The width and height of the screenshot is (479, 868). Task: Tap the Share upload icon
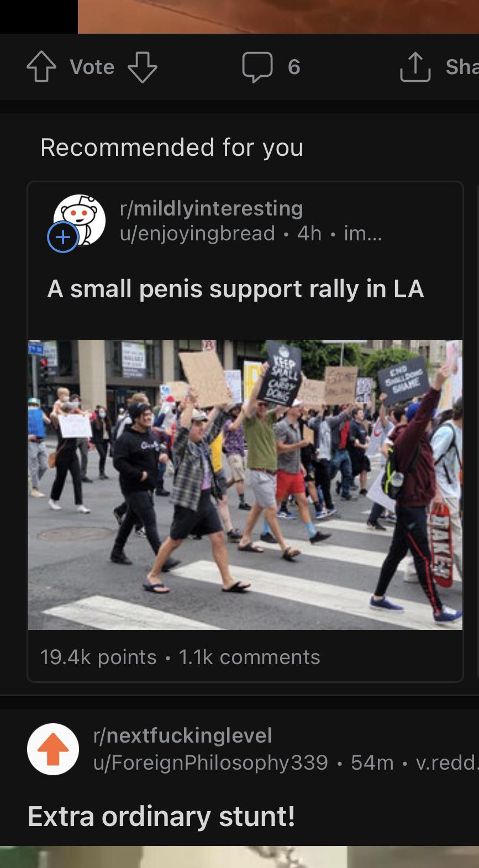click(415, 67)
